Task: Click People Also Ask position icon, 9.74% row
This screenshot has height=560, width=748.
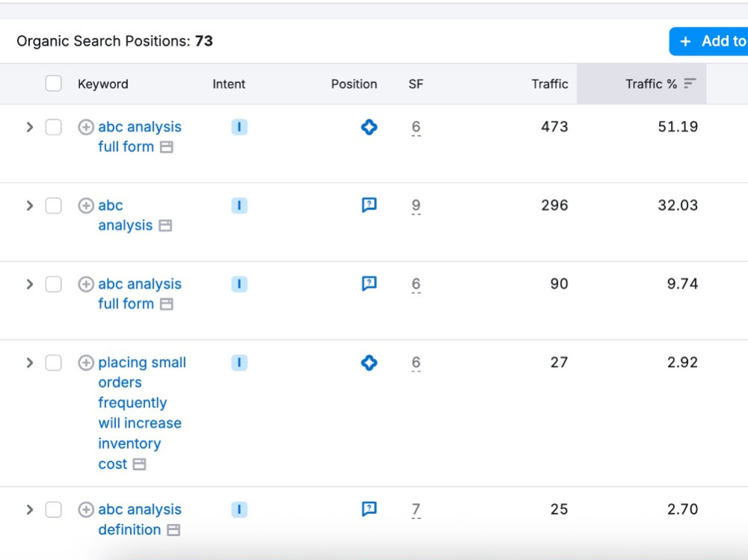Action: tap(370, 284)
